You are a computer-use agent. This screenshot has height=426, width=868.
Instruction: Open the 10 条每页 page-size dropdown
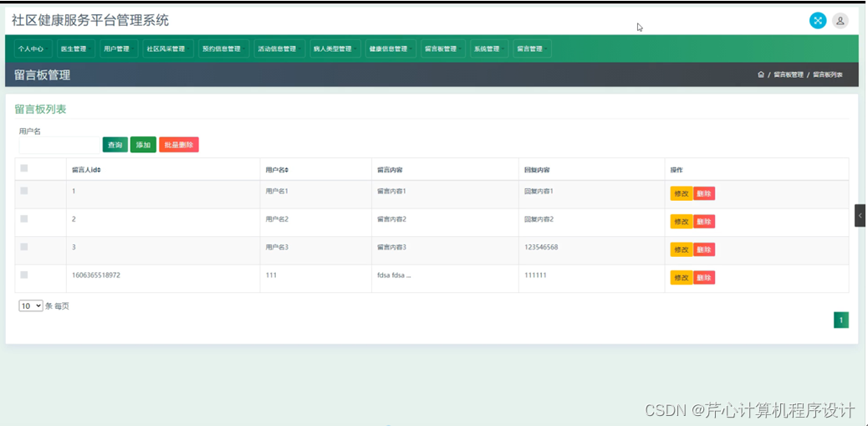tap(31, 305)
